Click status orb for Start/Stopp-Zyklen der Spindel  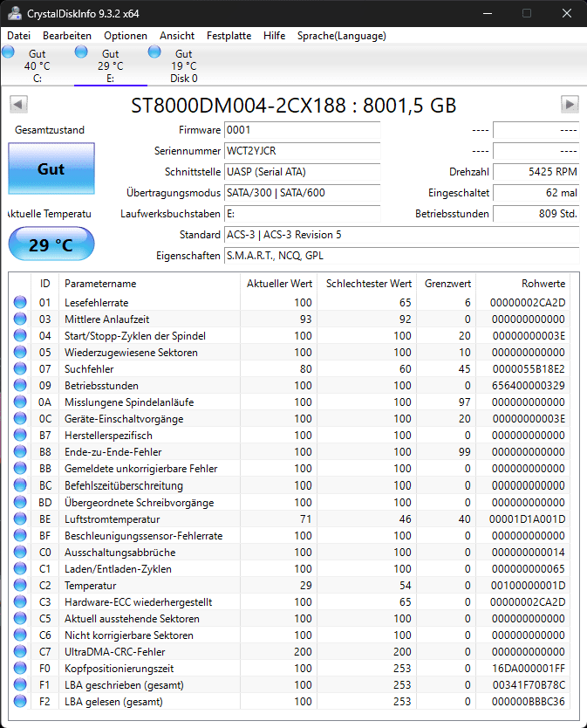[x=20, y=336]
